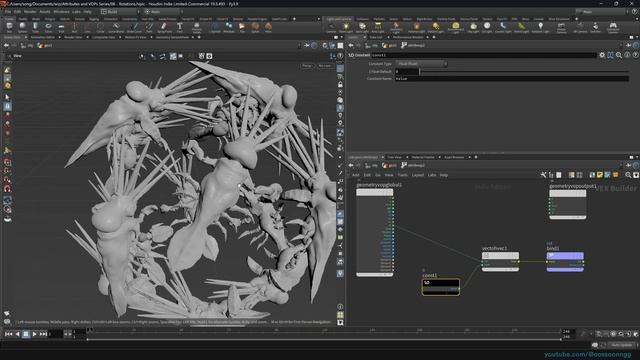Open Performance Monitor tab
640x360 pixels.
(408, 37)
